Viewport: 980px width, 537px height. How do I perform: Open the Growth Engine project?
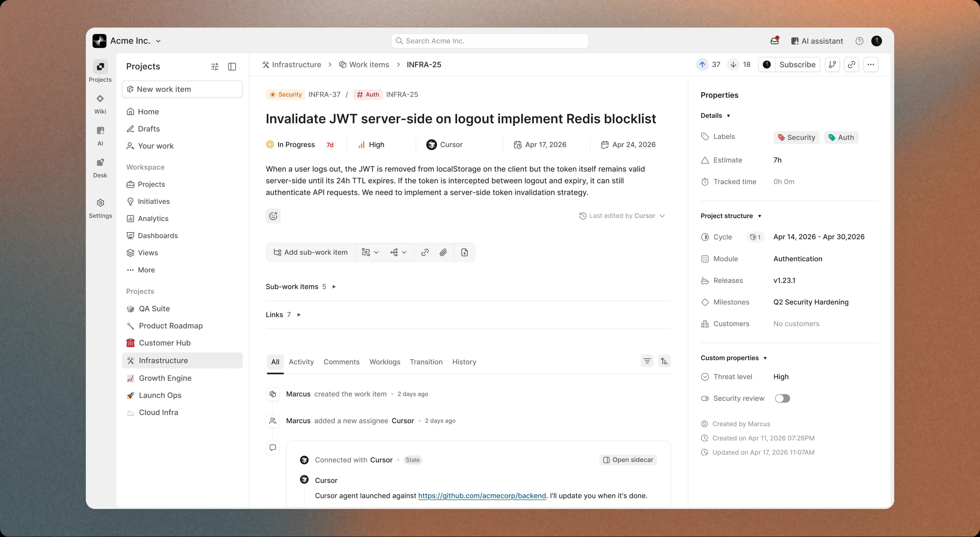click(182, 378)
